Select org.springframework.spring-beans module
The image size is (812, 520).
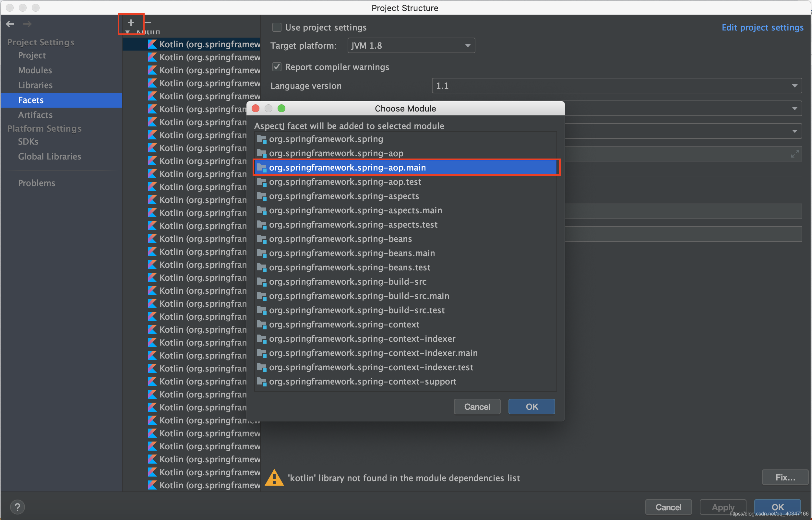pyautogui.click(x=405, y=239)
